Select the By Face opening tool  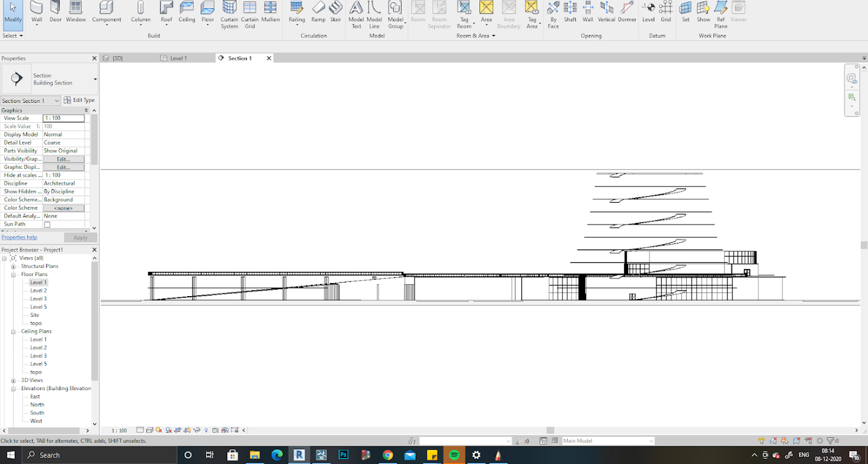(553, 15)
